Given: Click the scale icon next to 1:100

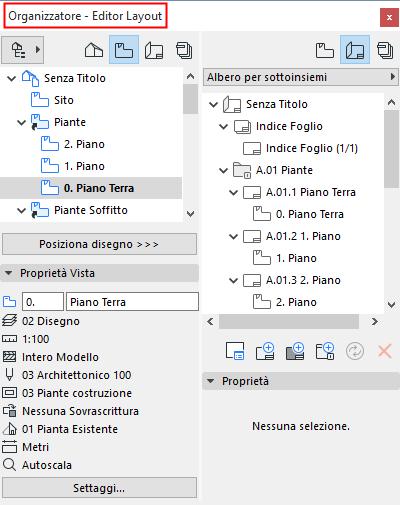Looking at the screenshot, I should click(9, 339).
